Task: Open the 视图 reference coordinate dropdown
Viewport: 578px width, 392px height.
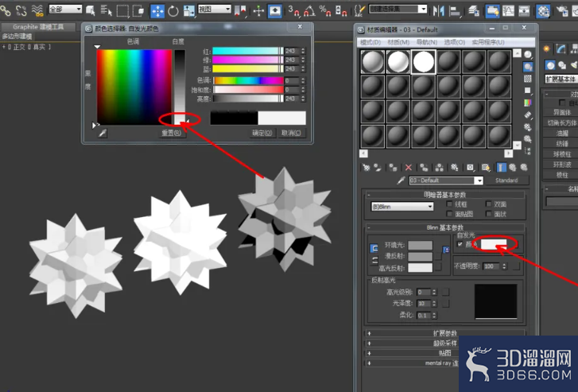Action: point(215,10)
